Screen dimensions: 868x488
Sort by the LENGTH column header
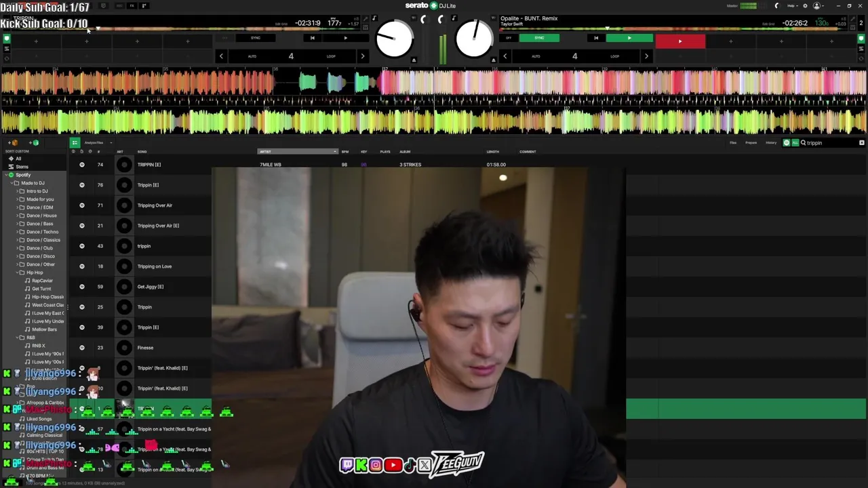tap(493, 152)
